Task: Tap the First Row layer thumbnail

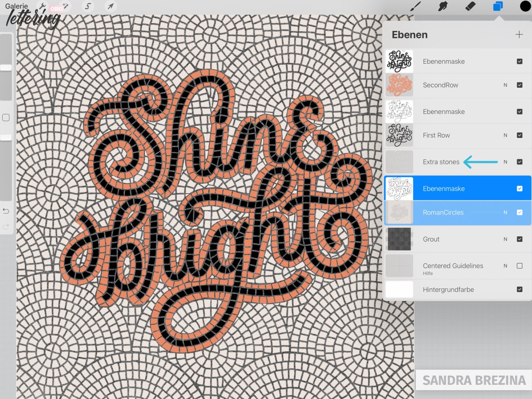Action: pos(399,135)
